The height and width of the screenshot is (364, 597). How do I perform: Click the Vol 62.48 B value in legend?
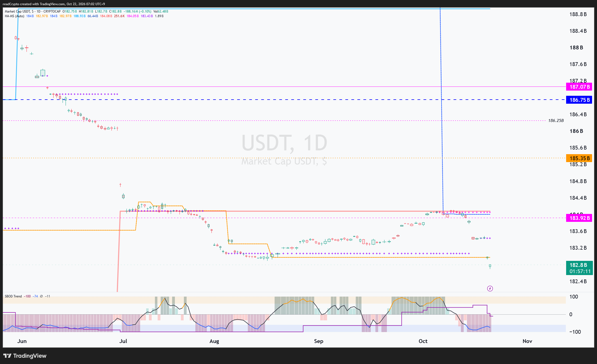pos(161,11)
